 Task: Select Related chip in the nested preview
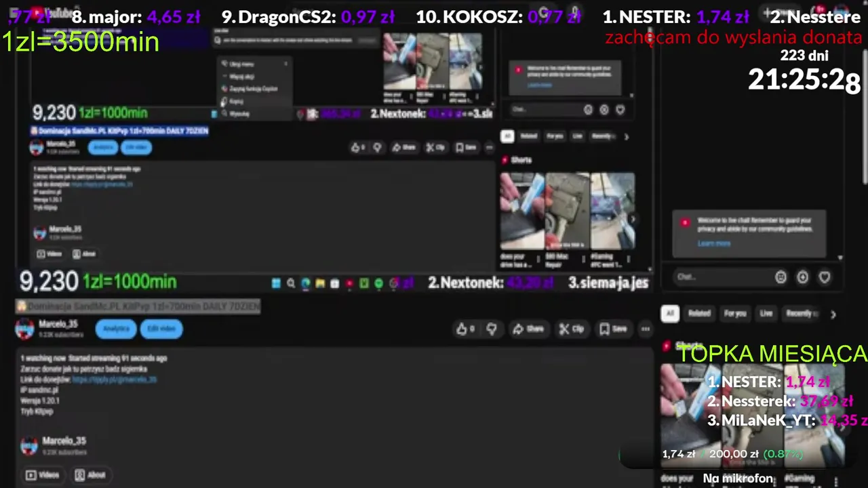(x=528, y=136)
